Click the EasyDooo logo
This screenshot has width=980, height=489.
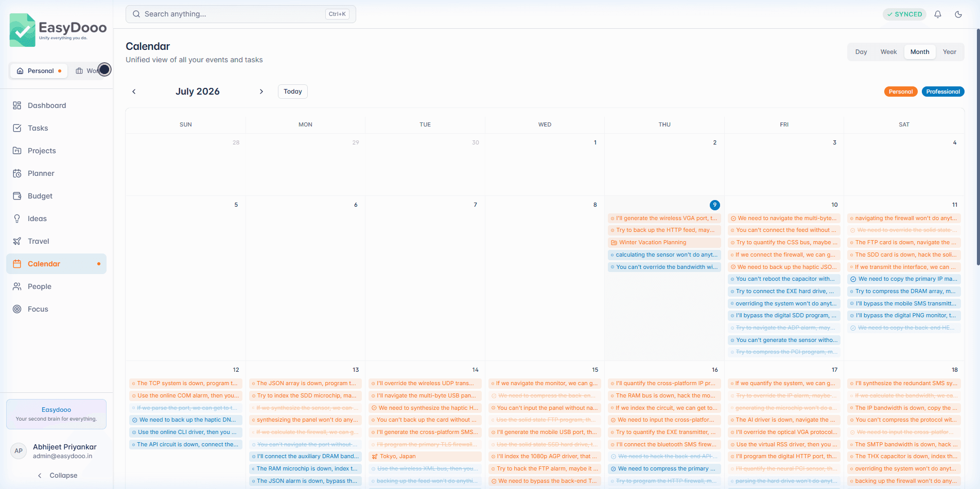click(58, 30)
